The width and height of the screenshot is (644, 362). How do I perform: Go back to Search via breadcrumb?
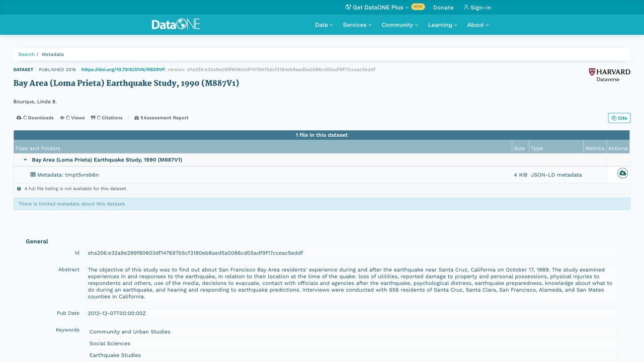[x=27, y=54]
